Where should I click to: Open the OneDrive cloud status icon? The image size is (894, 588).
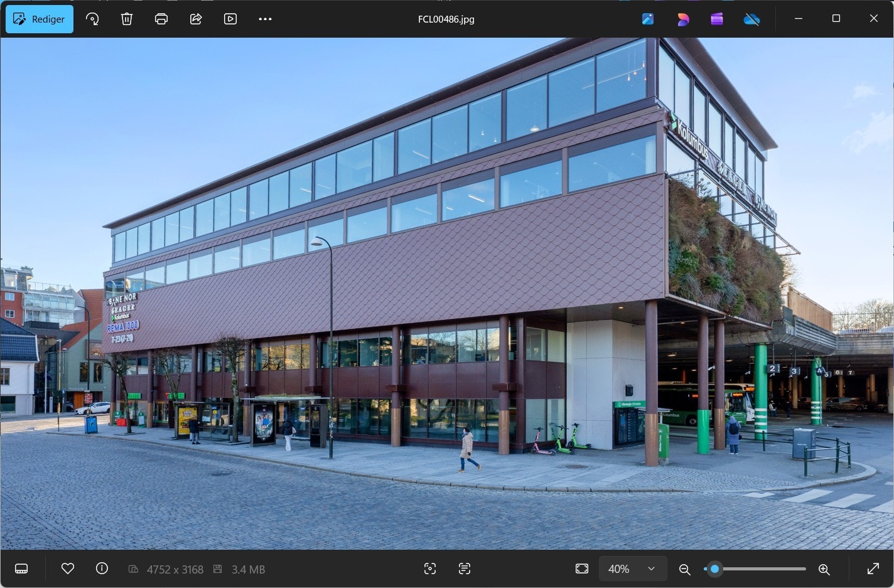coord(751,19)
